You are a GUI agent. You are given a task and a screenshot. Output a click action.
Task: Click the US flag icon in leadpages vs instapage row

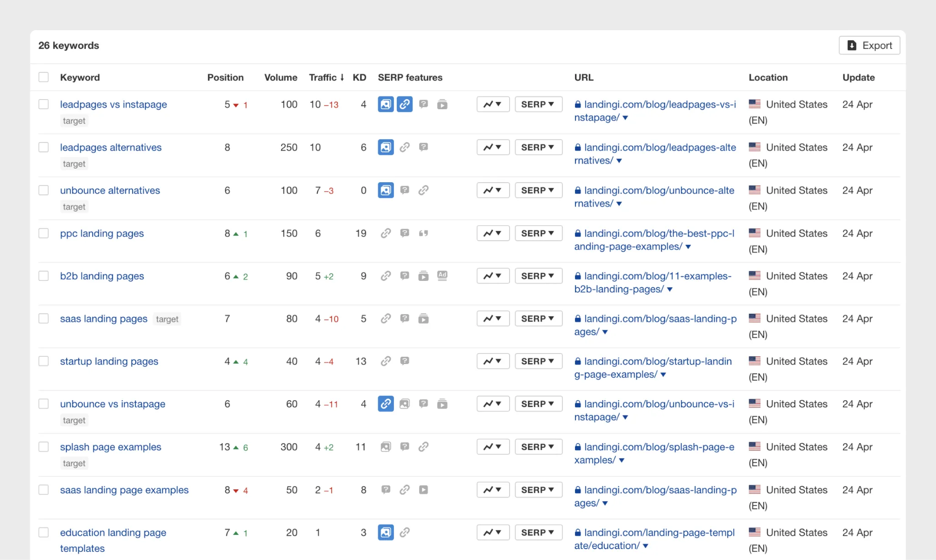pyautogui.click(x=755, y=104)
